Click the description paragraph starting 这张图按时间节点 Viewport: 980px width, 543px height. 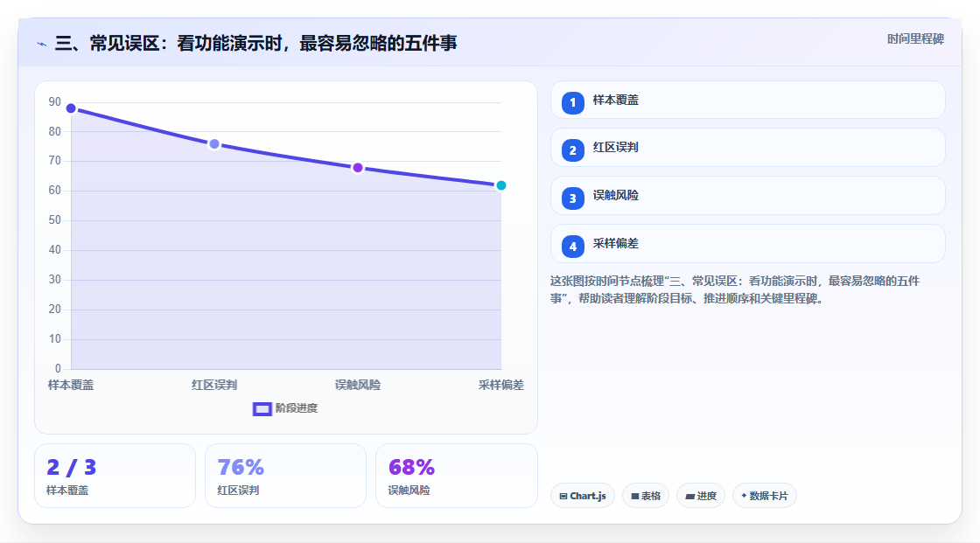pos(735,289)
